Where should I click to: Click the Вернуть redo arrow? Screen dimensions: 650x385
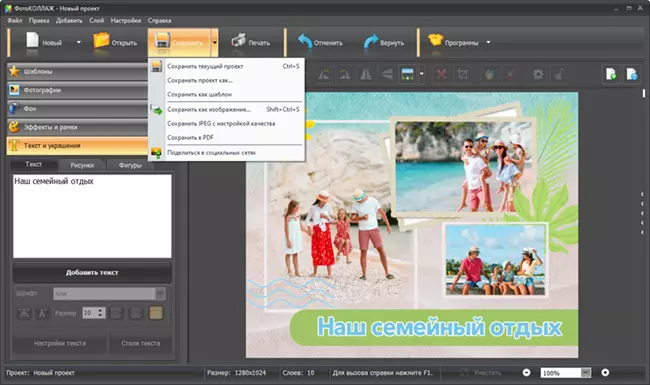[x=383, y=42]
